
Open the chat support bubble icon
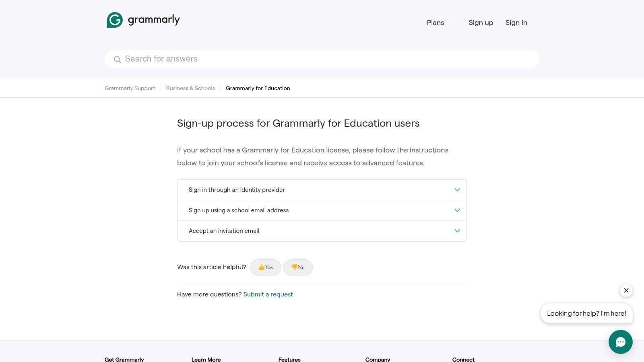click(x=620, y=342)
